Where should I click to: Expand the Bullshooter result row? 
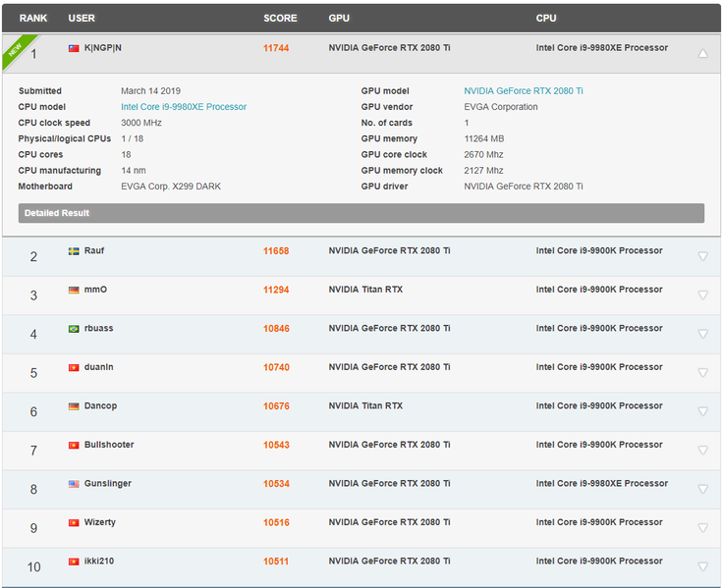point(702,451)
